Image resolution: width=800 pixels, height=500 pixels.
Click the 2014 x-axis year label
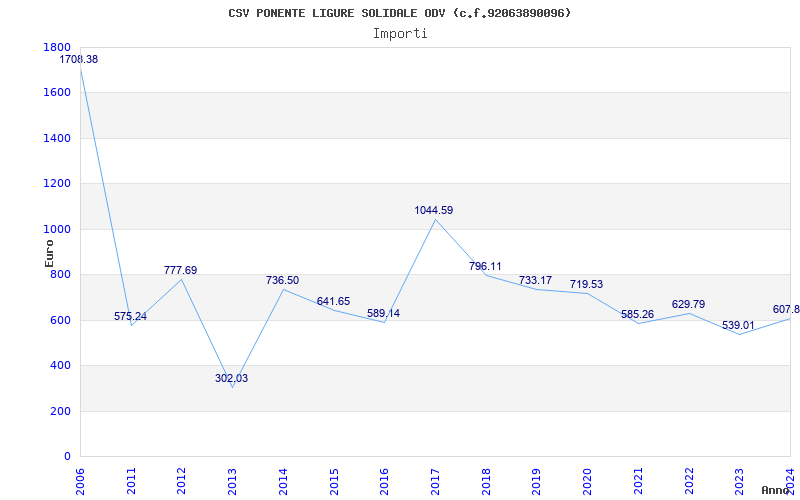coord(283,481)
